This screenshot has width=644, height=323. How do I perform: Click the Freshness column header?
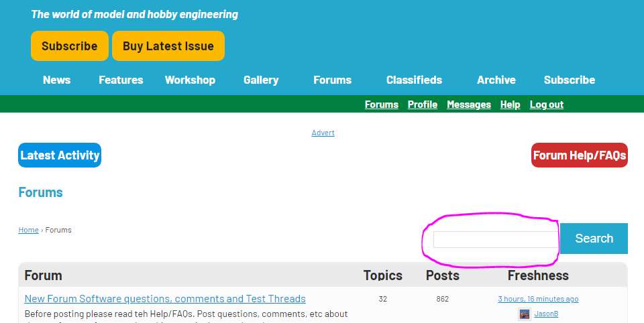pos(538,275)
